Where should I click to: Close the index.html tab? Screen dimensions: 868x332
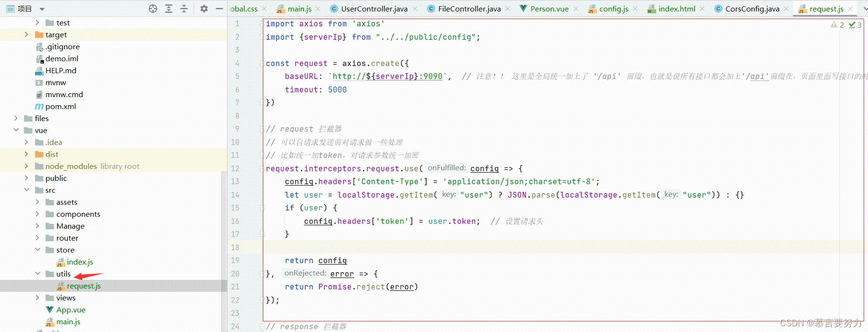click(x=702, y=9)
